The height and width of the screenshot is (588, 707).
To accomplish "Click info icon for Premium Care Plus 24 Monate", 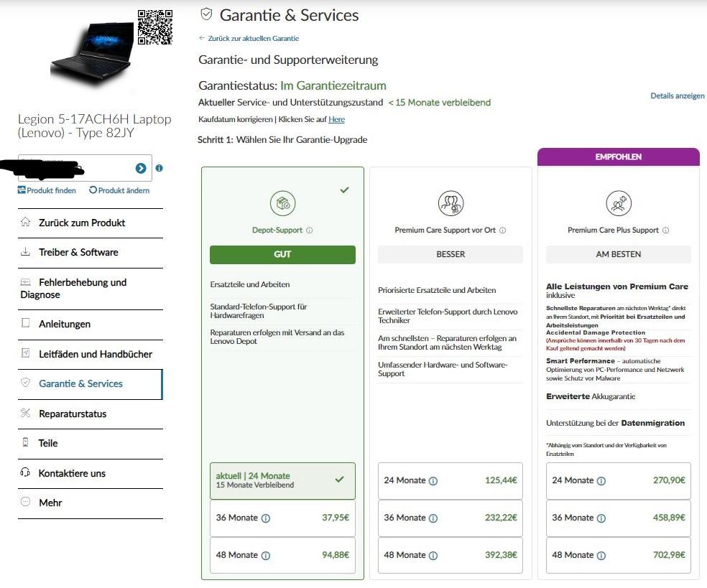I will pos(601,481).
